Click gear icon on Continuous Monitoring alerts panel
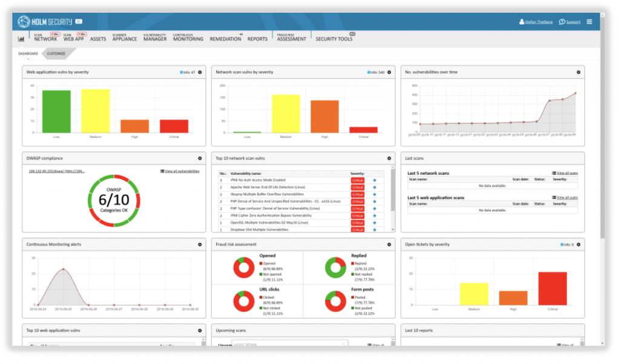This screenshot has width=620, height=364. (200, 244)
